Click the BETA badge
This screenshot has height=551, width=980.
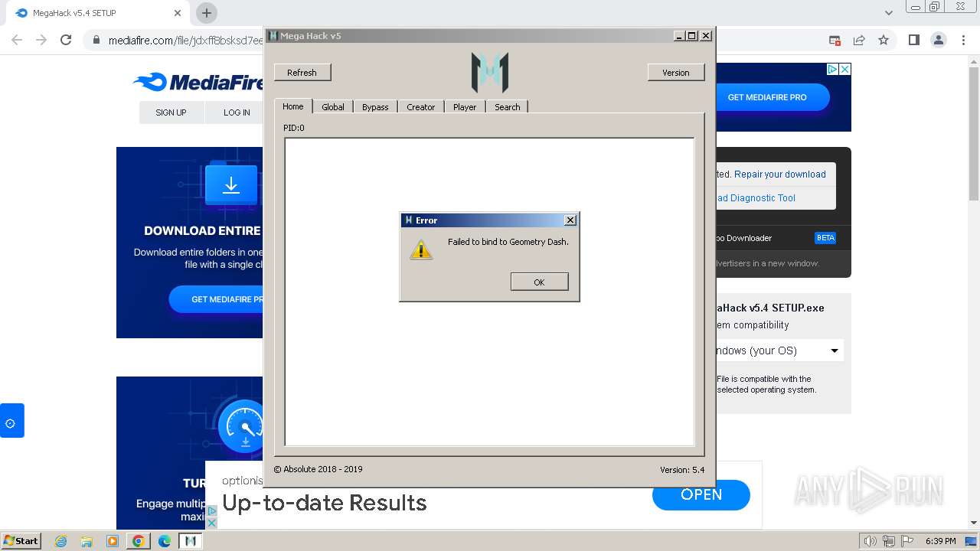tap(825, 238)
